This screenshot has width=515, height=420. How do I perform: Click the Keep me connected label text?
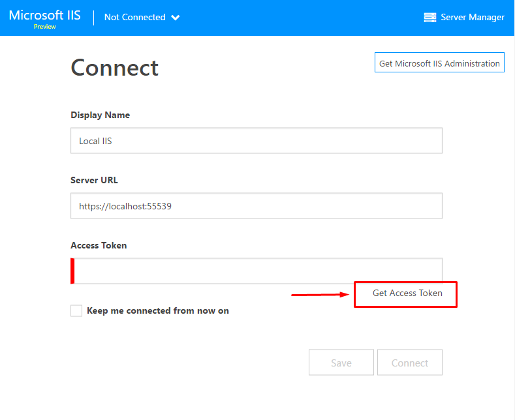click(x=158, y=310)
